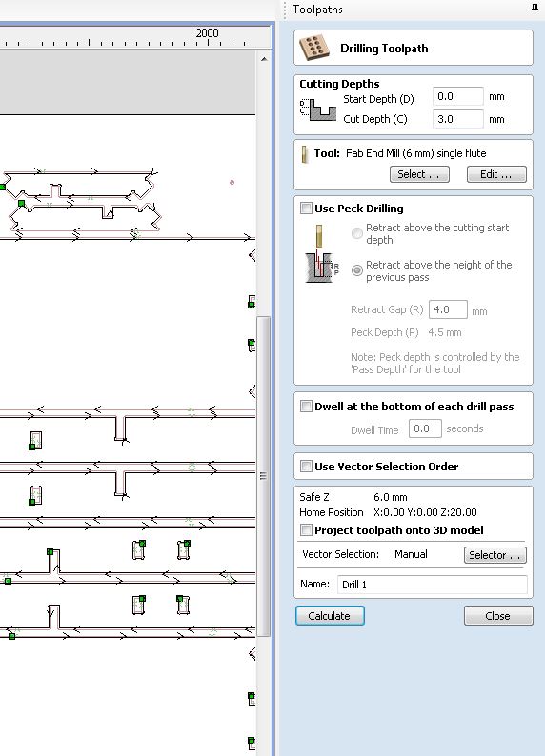The width and height of the screenshot is (545, 756).
Task: Click the Cut Depth (C) input field
Action: [x=457, y=119]
